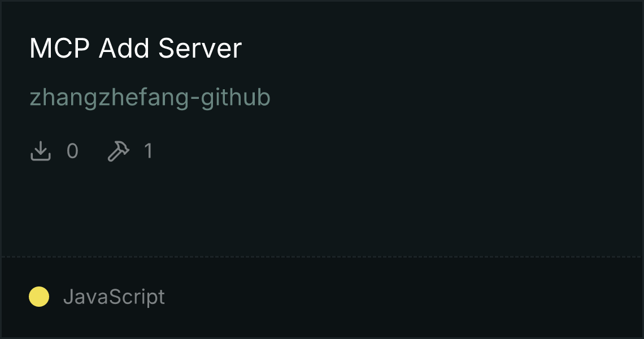
Task: Click the zero beside the download icon
Action: pos(72,151)
